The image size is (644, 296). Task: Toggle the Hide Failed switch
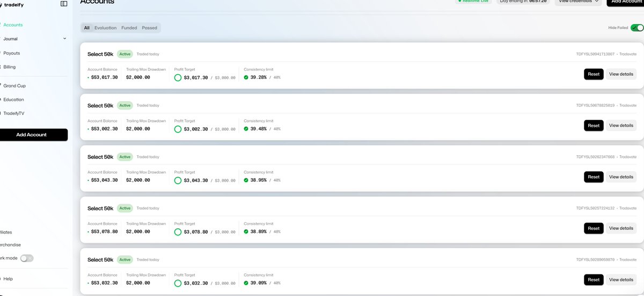637,28
